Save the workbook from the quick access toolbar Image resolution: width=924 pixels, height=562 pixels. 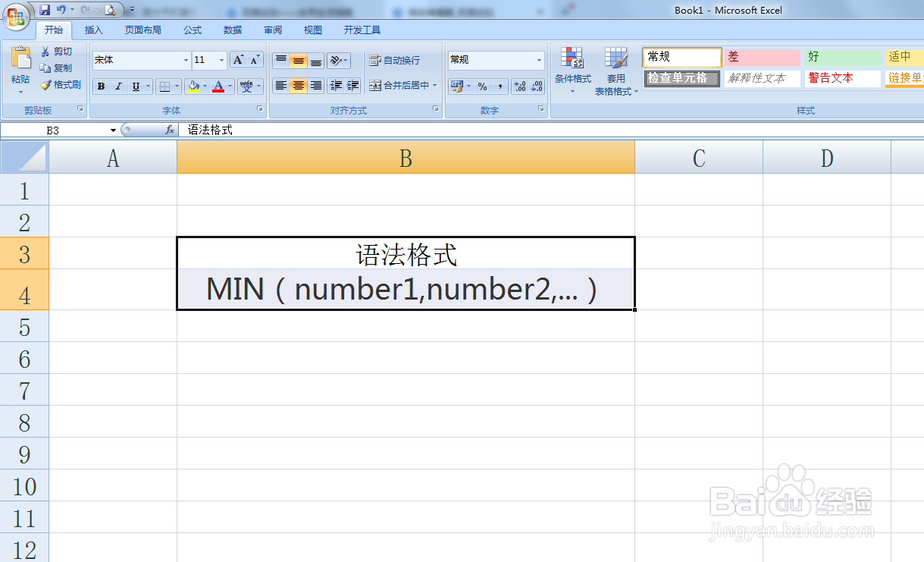[45, 10]
